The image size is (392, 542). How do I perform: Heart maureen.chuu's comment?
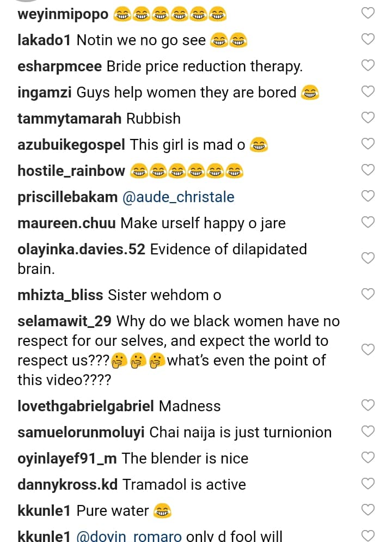click(369, 222)
